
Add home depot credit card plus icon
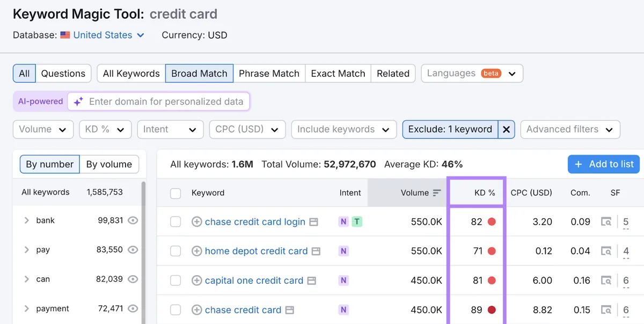[x=197, y=251]
